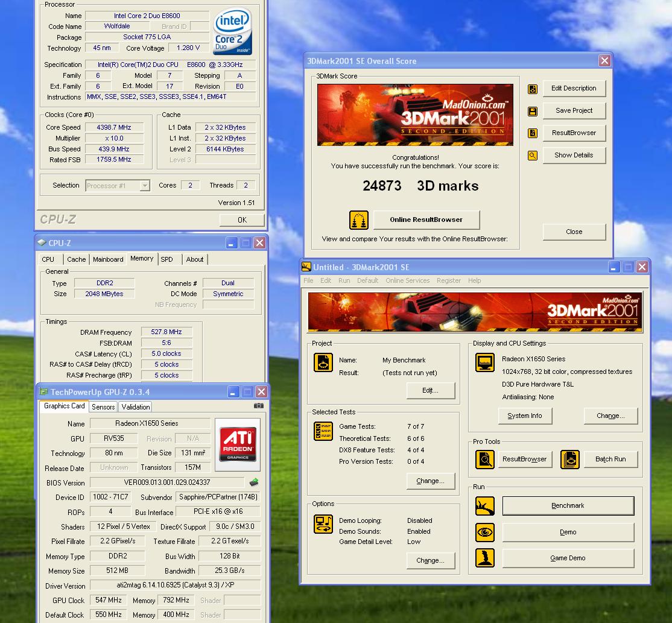Open the Edit menu in 3DMark2001 SE

(x=326, y=280)
